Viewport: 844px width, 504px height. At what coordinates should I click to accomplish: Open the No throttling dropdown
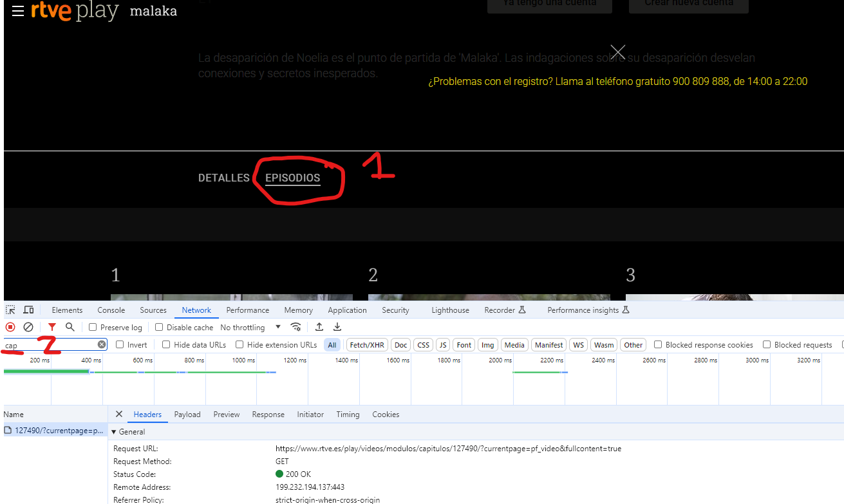(x=250, y=327)
